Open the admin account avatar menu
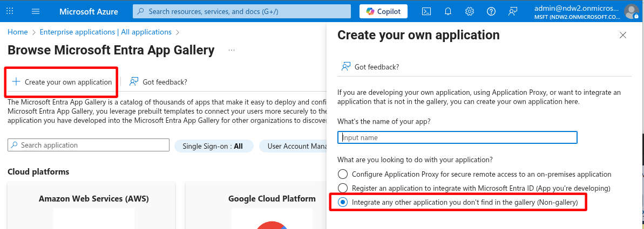The height and width of the screenshot is (229, 644). click(x=631, y=11)
